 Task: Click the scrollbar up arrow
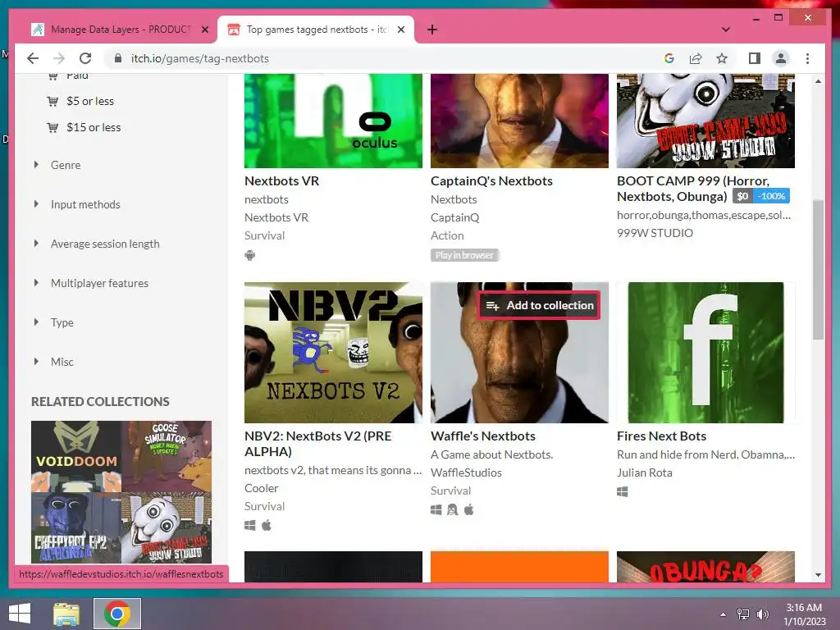coord(818,81)
